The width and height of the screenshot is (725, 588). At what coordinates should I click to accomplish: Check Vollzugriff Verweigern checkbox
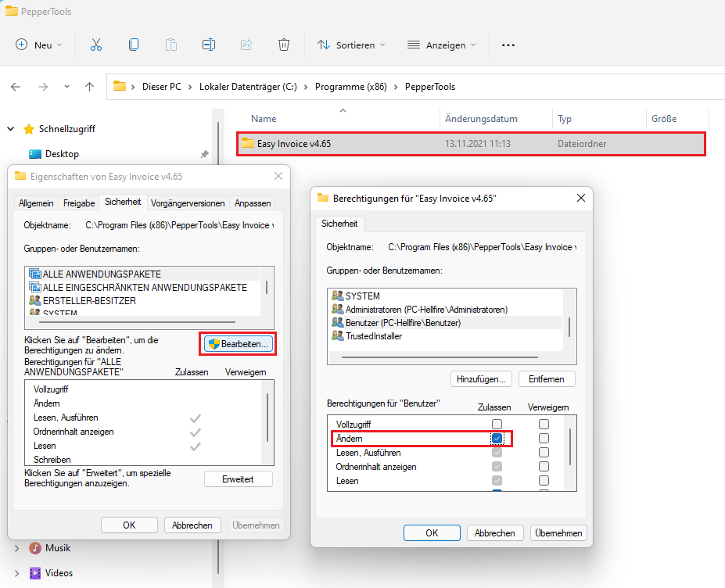(x=544, y=424)
